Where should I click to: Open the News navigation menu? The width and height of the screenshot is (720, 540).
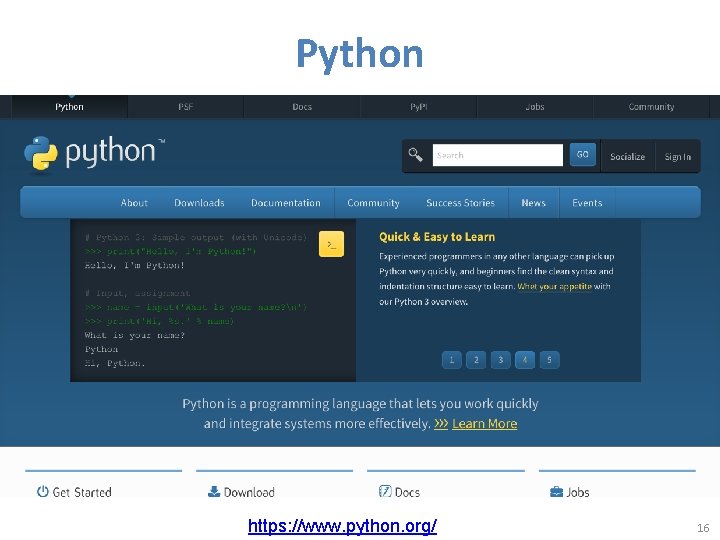tap(534, 203)
